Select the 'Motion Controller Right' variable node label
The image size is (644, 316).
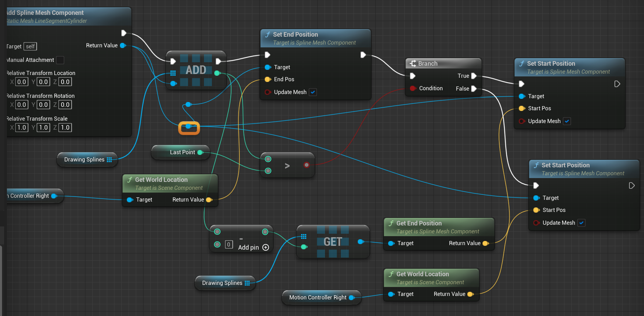318,298
